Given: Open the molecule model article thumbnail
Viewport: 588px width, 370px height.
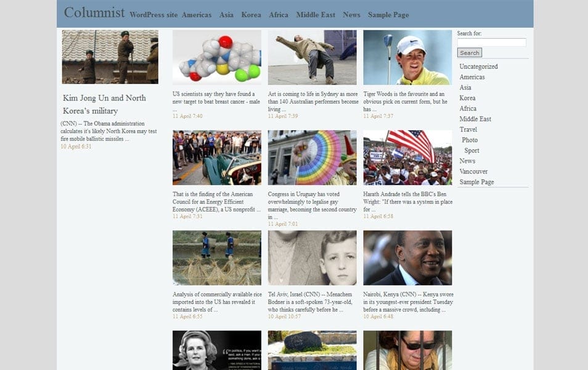Looking at the screenshot, I should coord(216,57).
